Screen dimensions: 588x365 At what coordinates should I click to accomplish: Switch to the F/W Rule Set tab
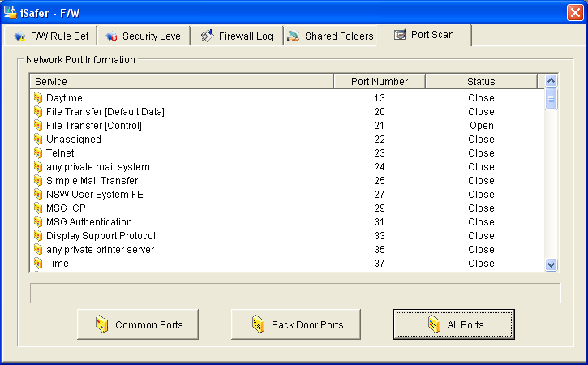(x=51, y=36)
